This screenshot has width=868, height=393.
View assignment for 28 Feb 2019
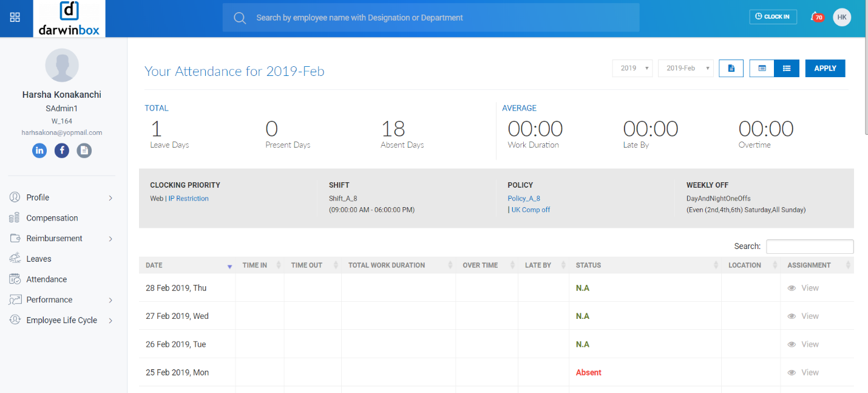(803, 288)
